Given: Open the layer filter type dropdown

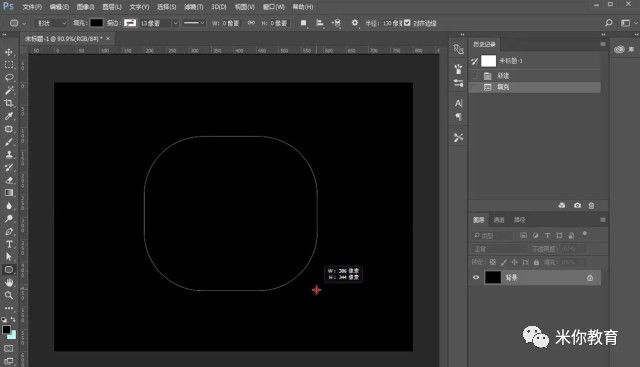Looking at the screenshot, I should pyautogui.click(x=493, y=236).
